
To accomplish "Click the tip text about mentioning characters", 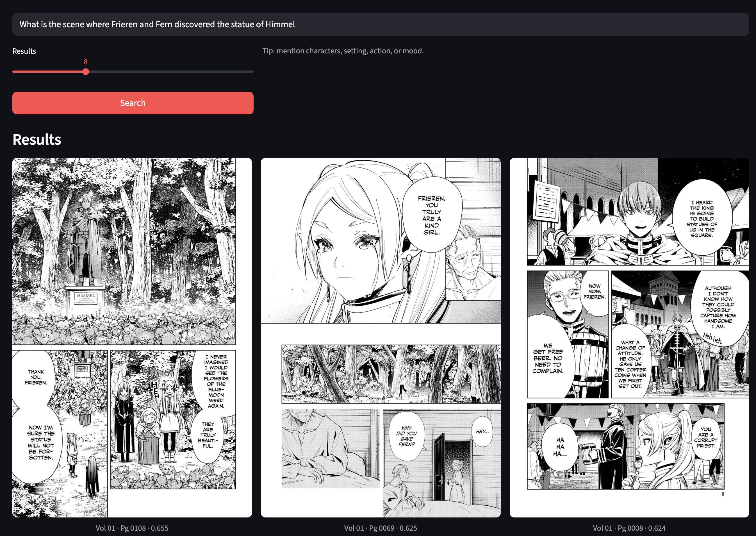I will coord(343,51).
